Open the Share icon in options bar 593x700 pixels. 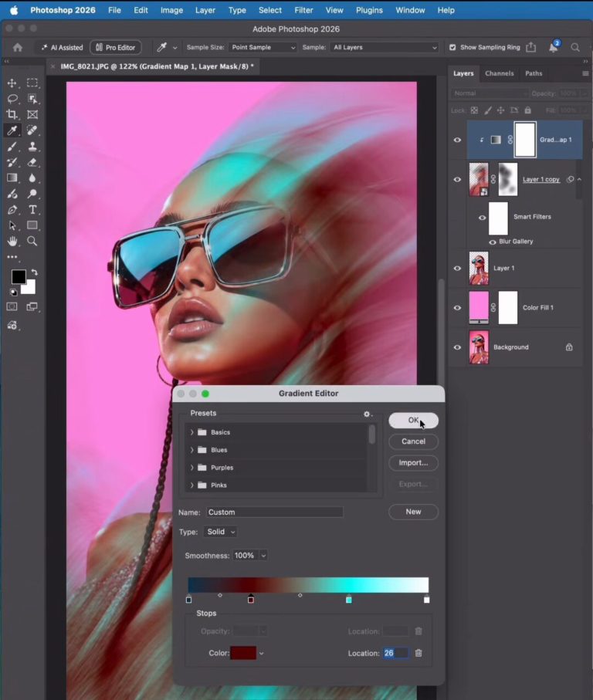(530, 47)
